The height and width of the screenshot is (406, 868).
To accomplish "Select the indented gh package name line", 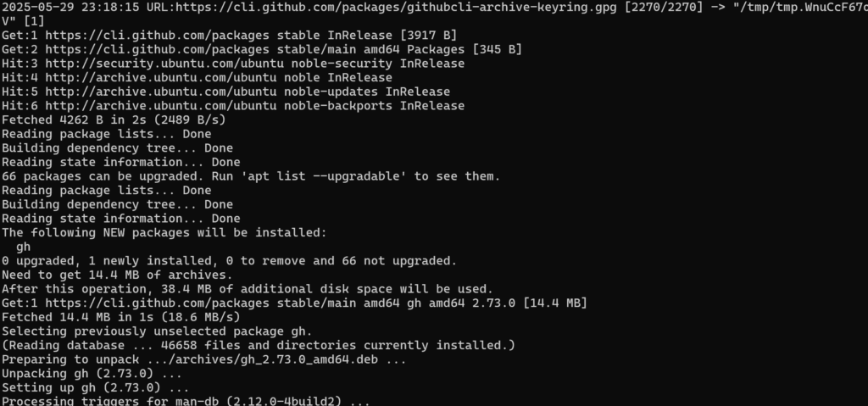I will pyautogui.click(x=23, y=247).
